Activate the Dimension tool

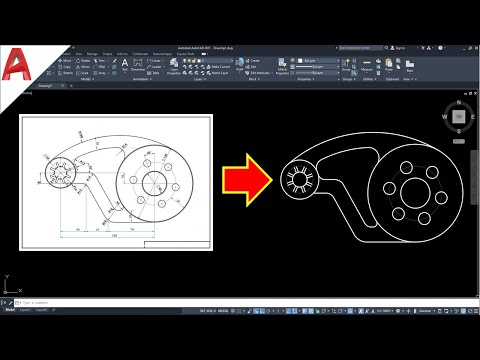(x=138, y=65)
